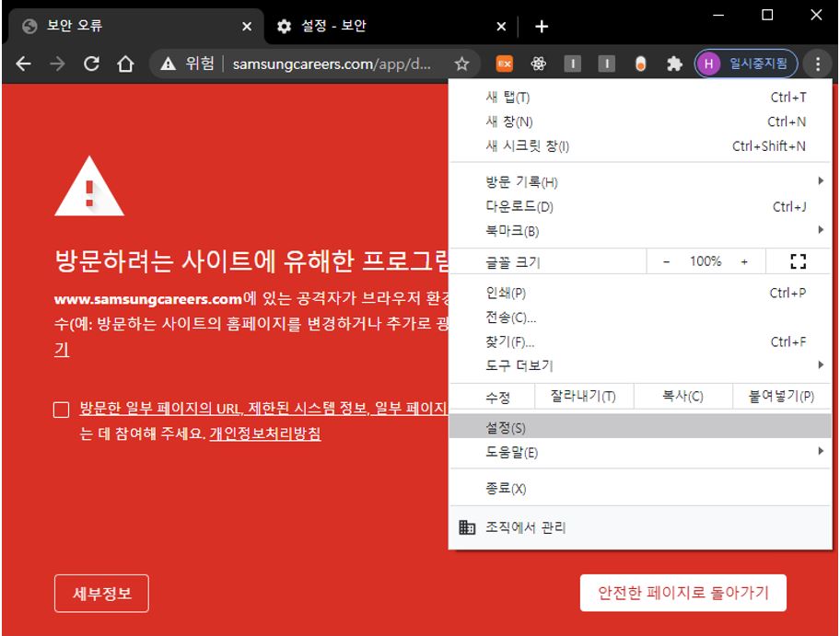The height and width of the screenshot is (636, 840).
Task: Click the 세부정보 details button
Action: point(101,593)
